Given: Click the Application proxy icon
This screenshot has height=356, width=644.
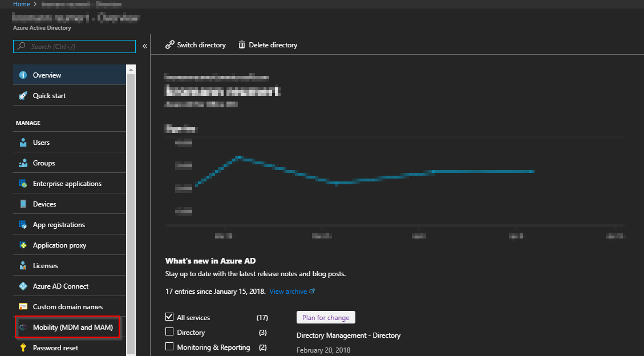Looking at the screenshot, I should [23, 245].
